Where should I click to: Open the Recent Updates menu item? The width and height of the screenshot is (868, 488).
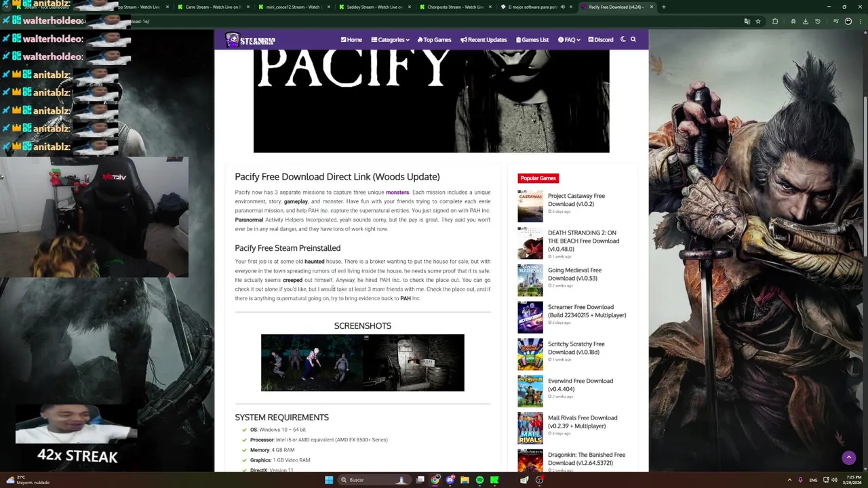484,40
